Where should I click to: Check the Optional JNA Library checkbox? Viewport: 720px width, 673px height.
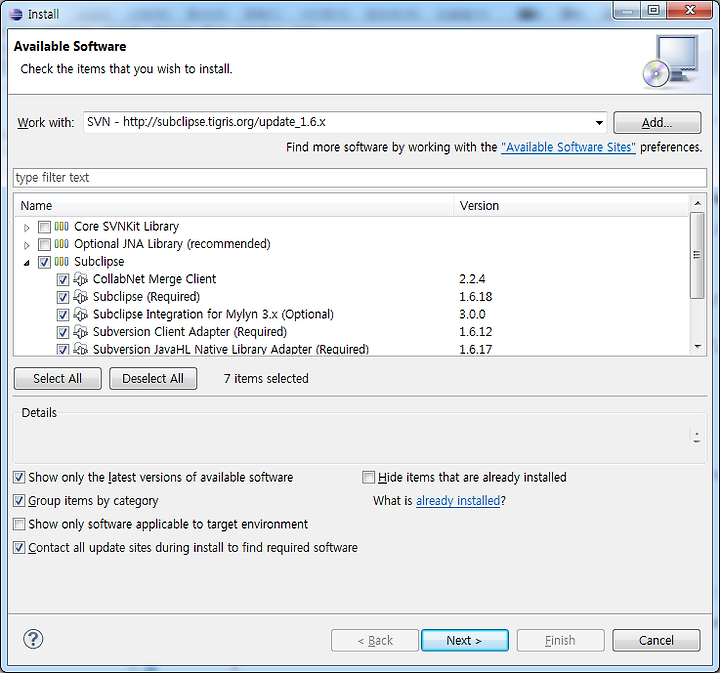pyautogui.click(x=45, y=244)
